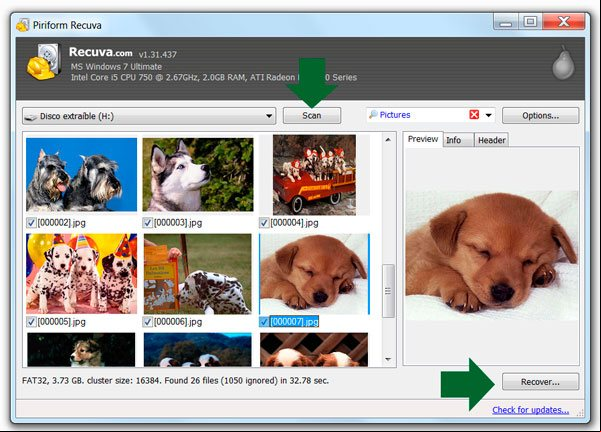The image size is (601, 432).
Task: Open the Disco extraíble (H:) drive dropdown
Action: (149, 116)
